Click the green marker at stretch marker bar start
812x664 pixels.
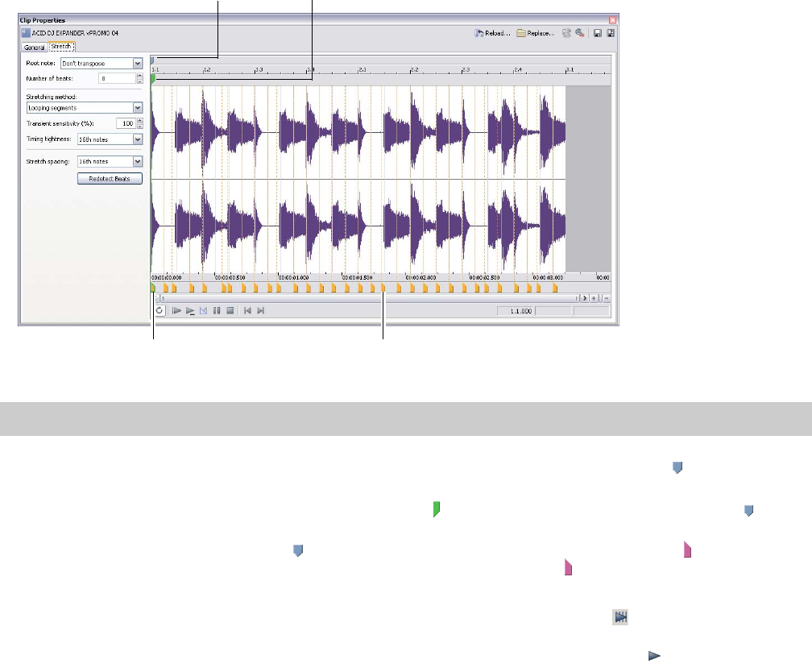[153, 288]
